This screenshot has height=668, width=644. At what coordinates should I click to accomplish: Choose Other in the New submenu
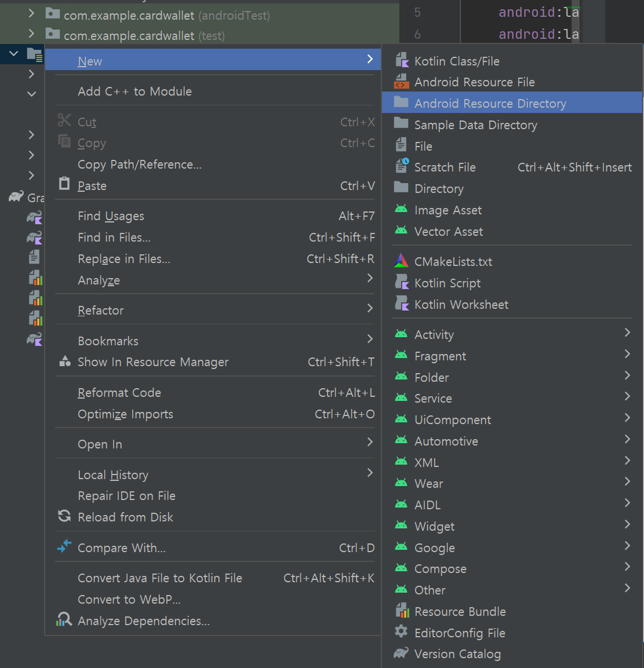click(512, 590)
